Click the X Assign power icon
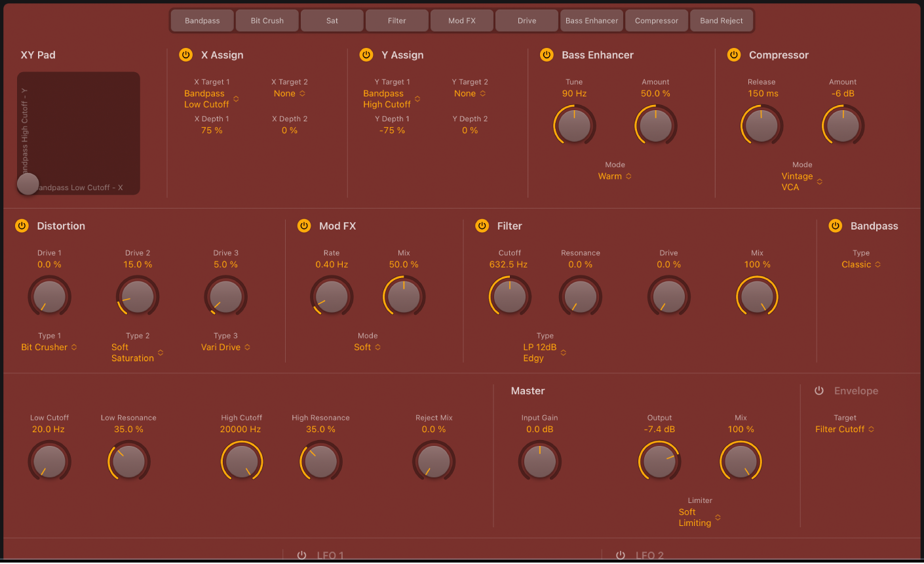 [x=186, y=55]
